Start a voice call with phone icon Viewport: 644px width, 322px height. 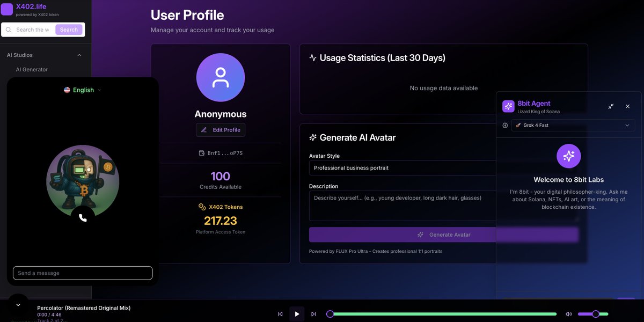83,217
